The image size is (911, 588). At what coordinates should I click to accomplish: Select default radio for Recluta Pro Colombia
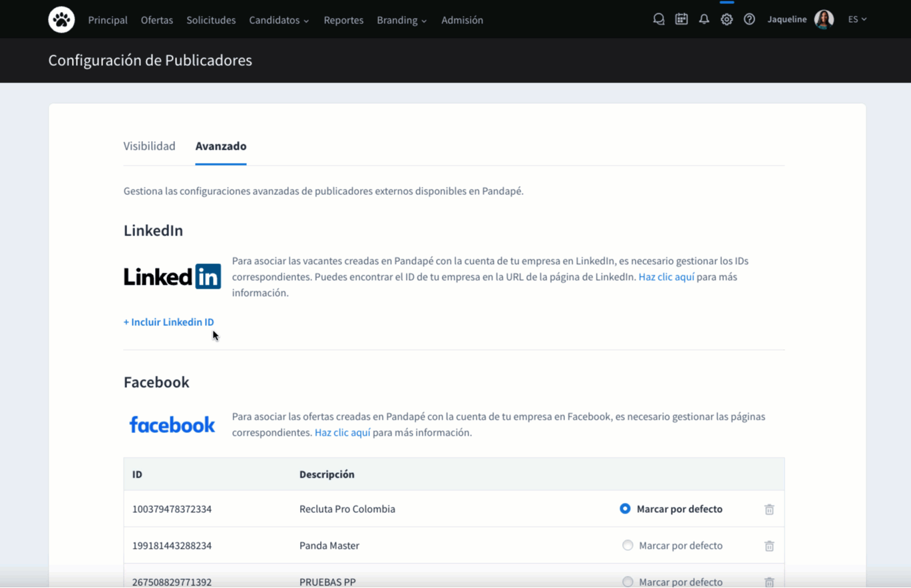point(625,509)
